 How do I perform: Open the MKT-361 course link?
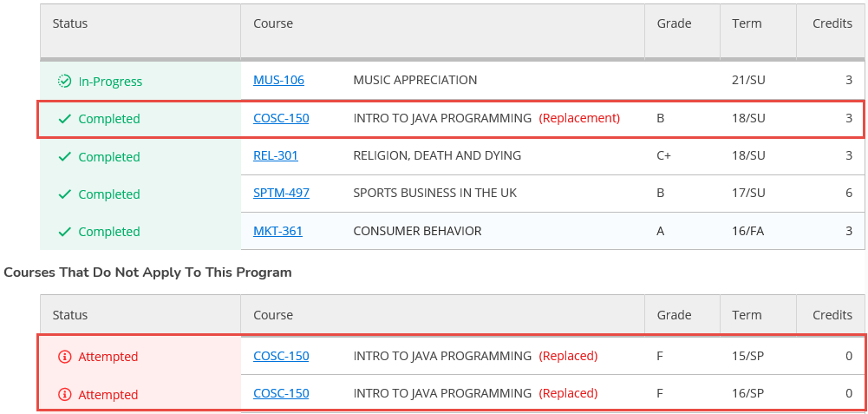(277, 232)
